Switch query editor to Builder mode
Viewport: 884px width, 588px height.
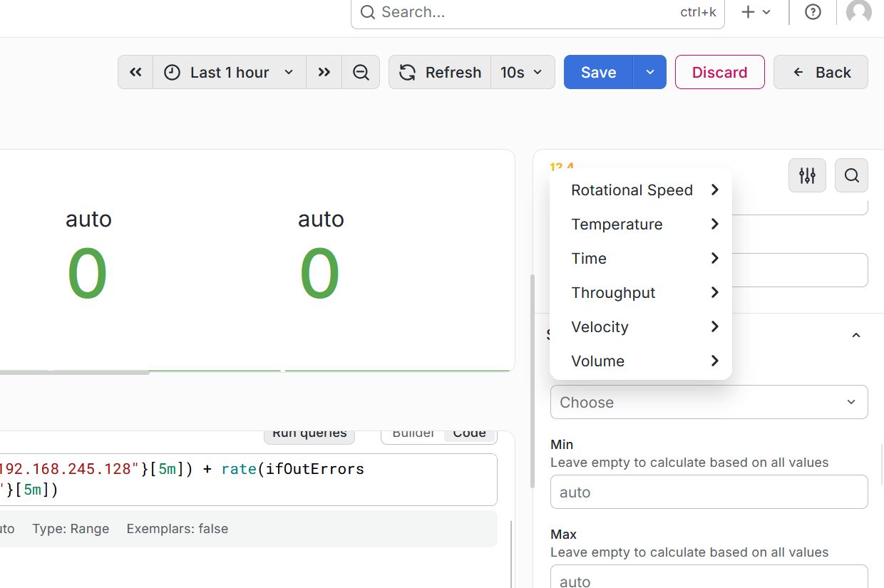413,433
